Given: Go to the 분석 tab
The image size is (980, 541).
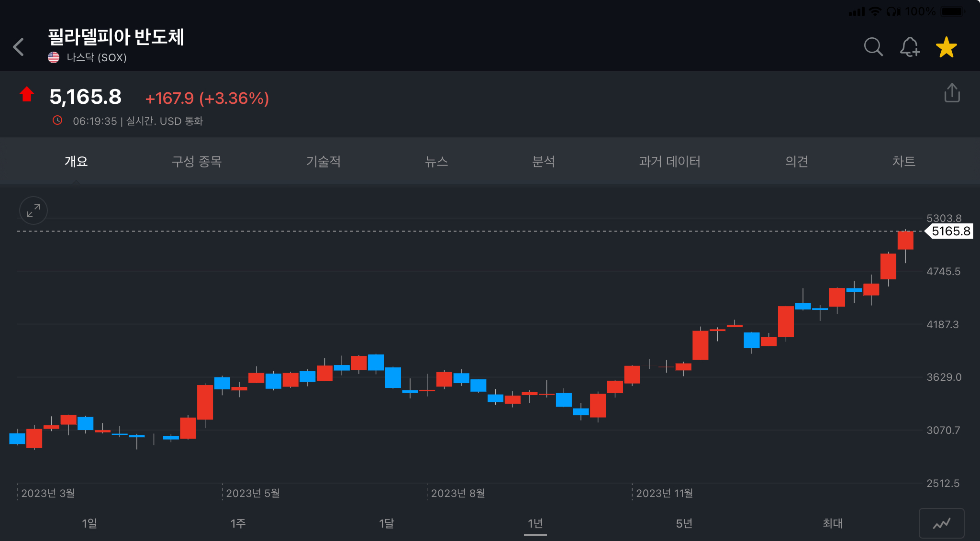Looking at the screenshot, I should click(544, 162).
